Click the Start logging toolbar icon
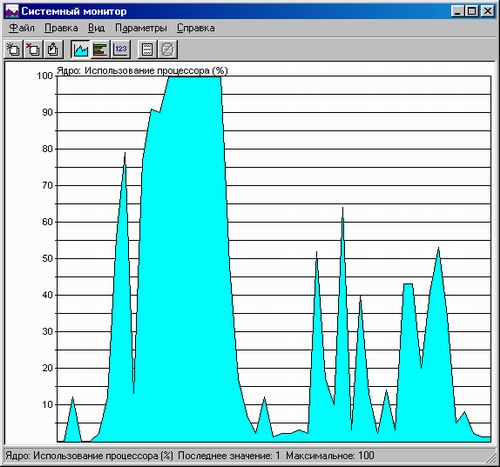 [x=147, y=50]
